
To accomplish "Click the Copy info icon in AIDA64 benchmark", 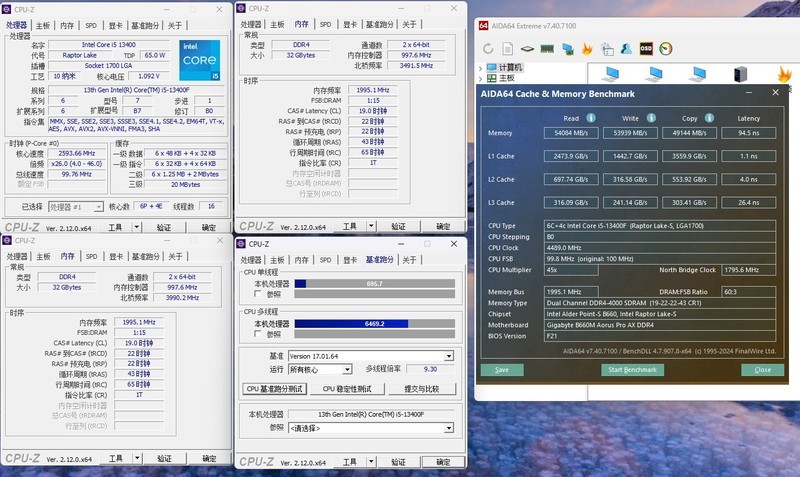I will click(x=709, y=118).
